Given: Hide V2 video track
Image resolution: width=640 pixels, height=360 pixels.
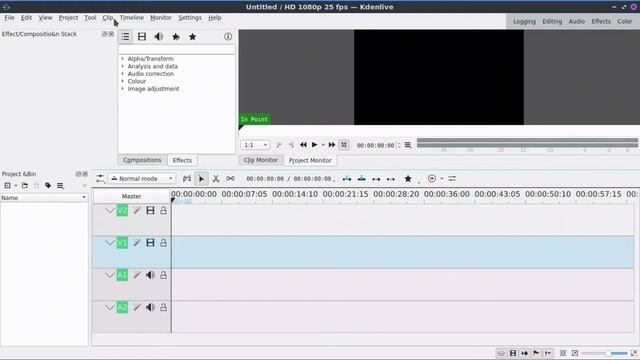Looking at the screenshot, I should click(x=150, y=210).
